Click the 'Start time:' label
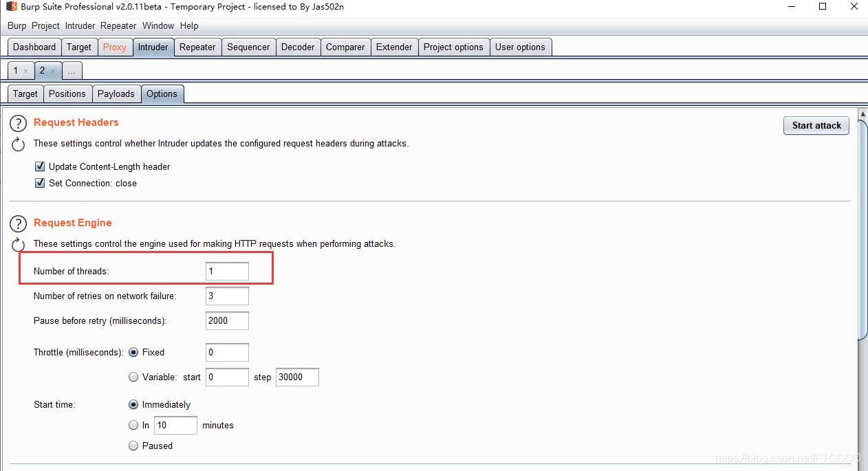 click(x=54, y=404)
